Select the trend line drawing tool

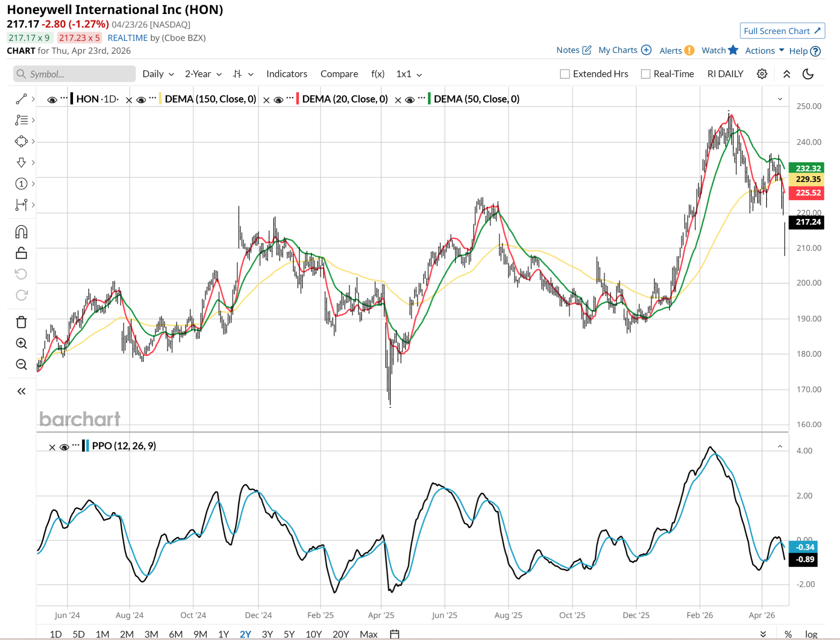[x=21, y=99]
